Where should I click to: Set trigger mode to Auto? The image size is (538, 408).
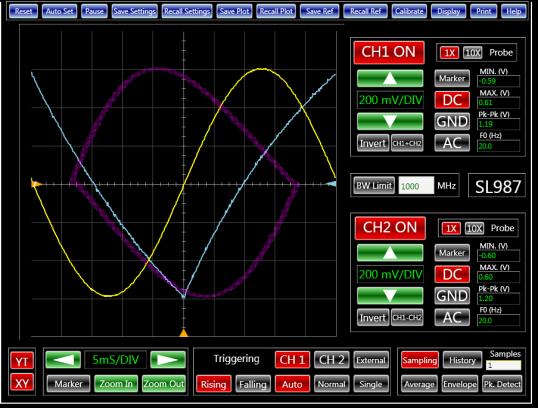pos(292,384)
